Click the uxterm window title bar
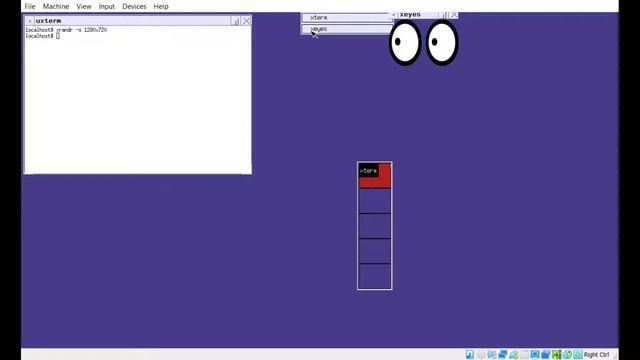Viewport: 640px width, 360px height. click(x=132, y=21)
